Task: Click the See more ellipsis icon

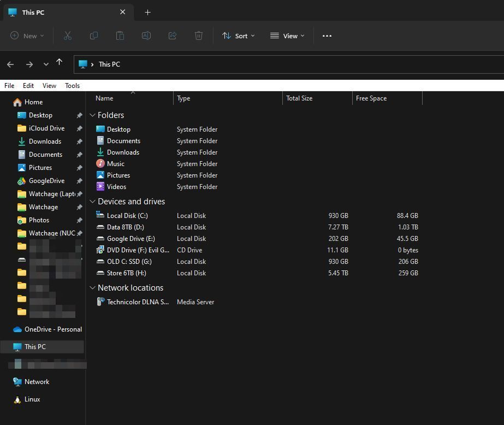Action: coord(327,36)
